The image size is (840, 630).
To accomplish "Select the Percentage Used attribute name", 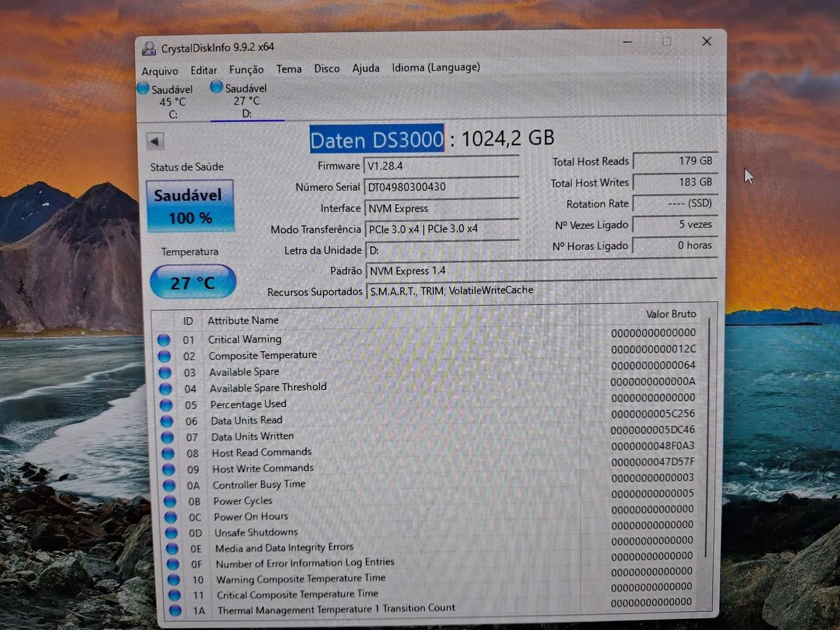I will click(x=248, y=404).
